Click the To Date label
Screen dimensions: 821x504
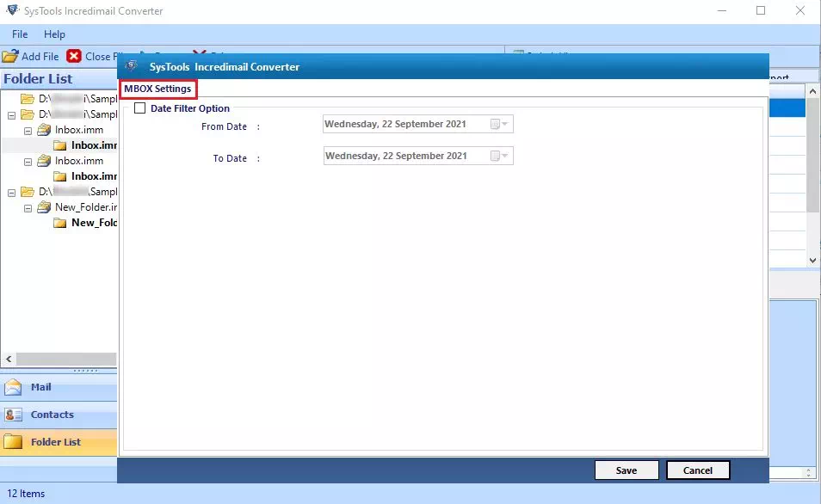click(x=230, y=158)
